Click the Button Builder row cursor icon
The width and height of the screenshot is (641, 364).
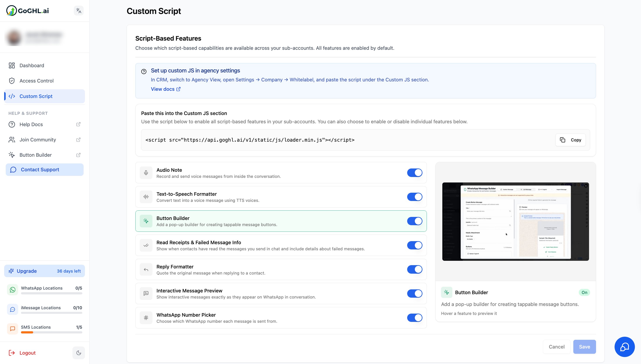point(146,221)
